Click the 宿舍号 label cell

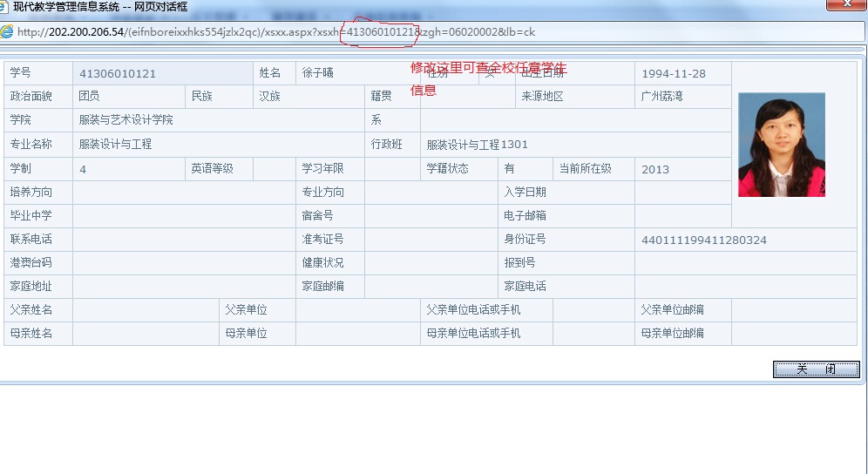(x=330, y=216)
